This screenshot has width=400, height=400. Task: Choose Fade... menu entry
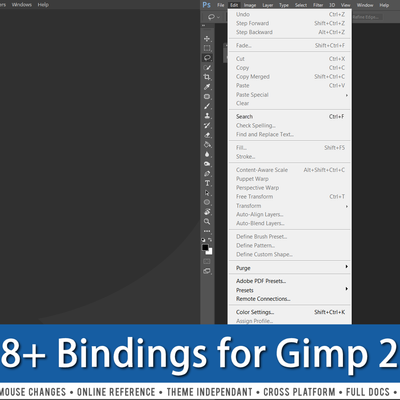tap(289, 46)
